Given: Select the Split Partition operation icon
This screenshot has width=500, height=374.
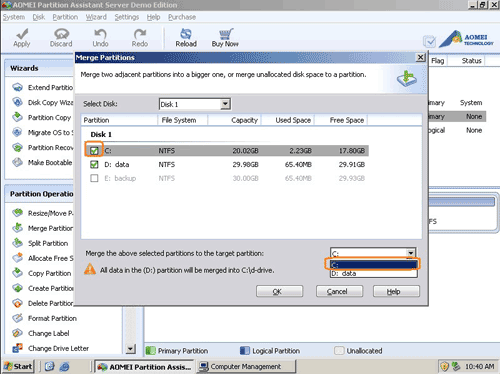Looking at the screenshot, I should coord(17,243).
